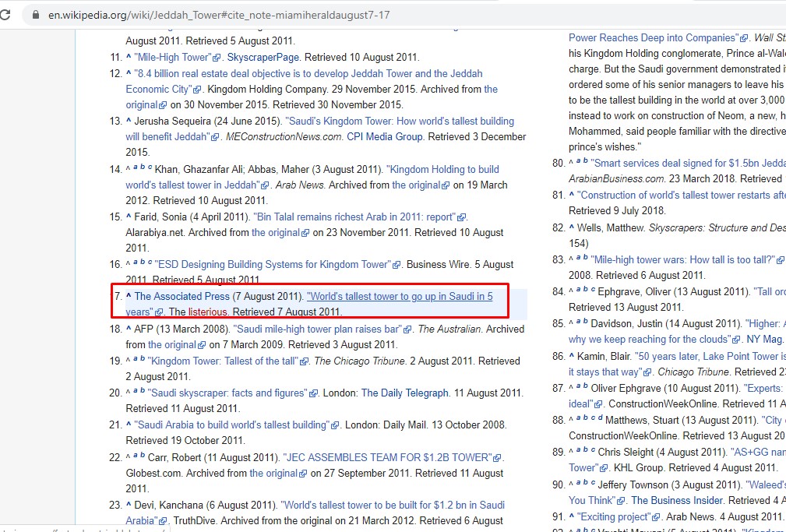The height and width of the screenshot is (532, 786).
Task: Click the caret before Farid, Sonia citation
Action: [129, 217]
